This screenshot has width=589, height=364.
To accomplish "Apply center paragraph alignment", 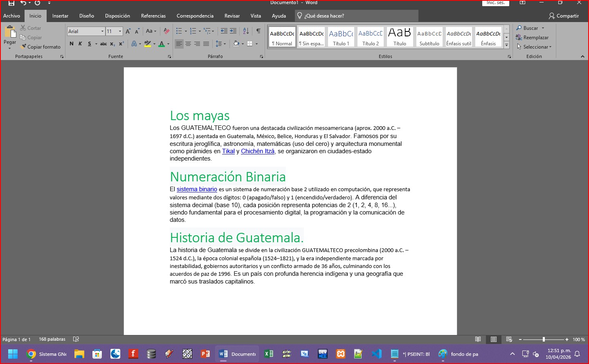I will click(188, 44).
